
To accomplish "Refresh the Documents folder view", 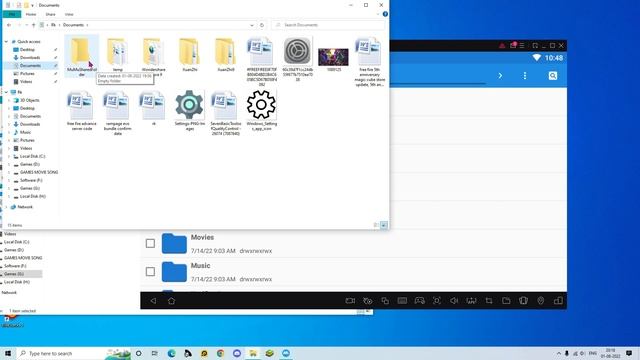I will [x=262, y=25].
